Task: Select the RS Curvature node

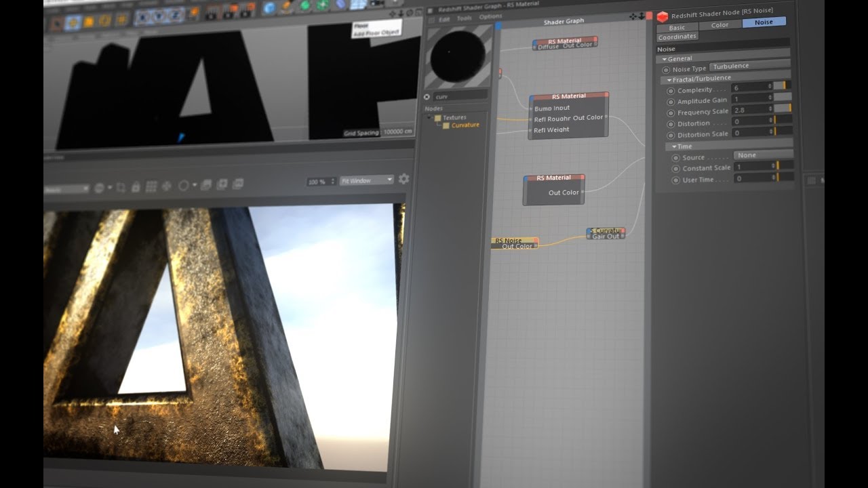Action: pyautogui.click(x=606, y=233)
